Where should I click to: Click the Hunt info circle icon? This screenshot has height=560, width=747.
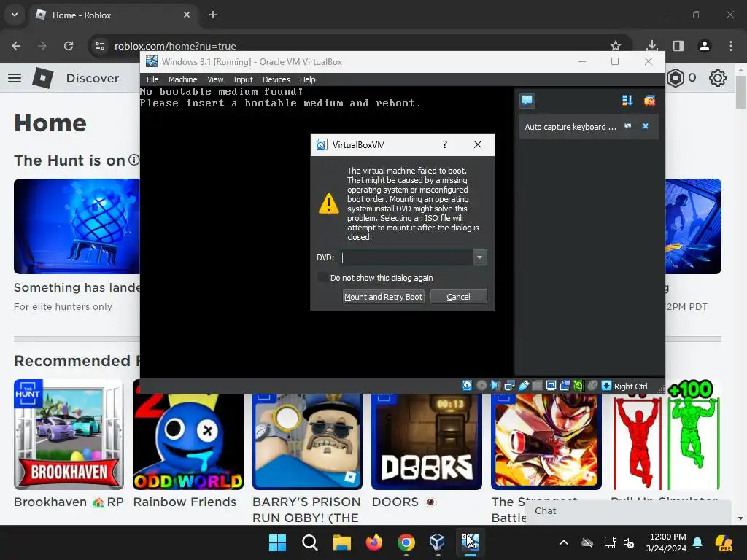134,160
